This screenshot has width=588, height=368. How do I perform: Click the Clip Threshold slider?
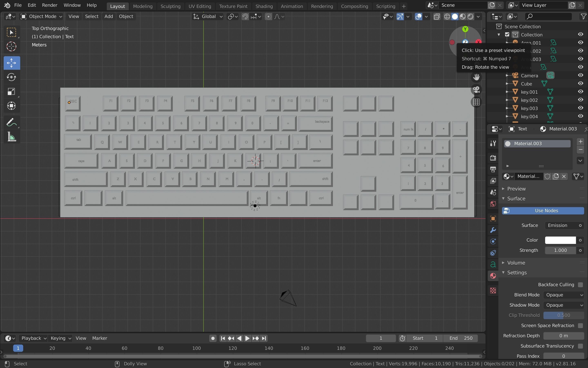(564, 315)
